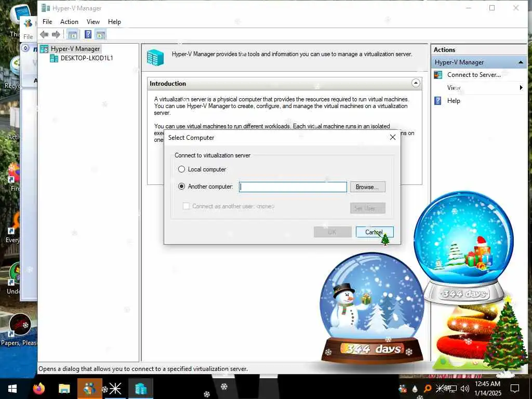Click the Hyper-V Manager taskbar icon

(140, 389)
